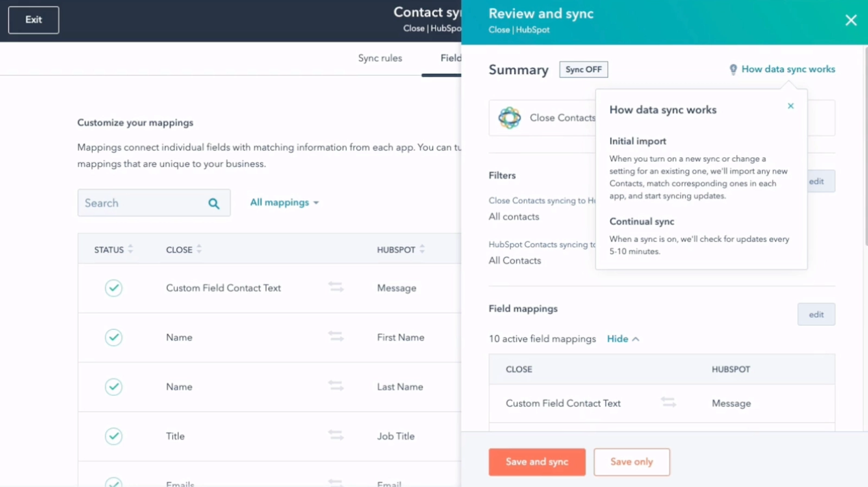Image resolution: width=868 pixels, height=487 pixels.
Task: Collapse field mappings list with Hide
Action: click(623, 338)
